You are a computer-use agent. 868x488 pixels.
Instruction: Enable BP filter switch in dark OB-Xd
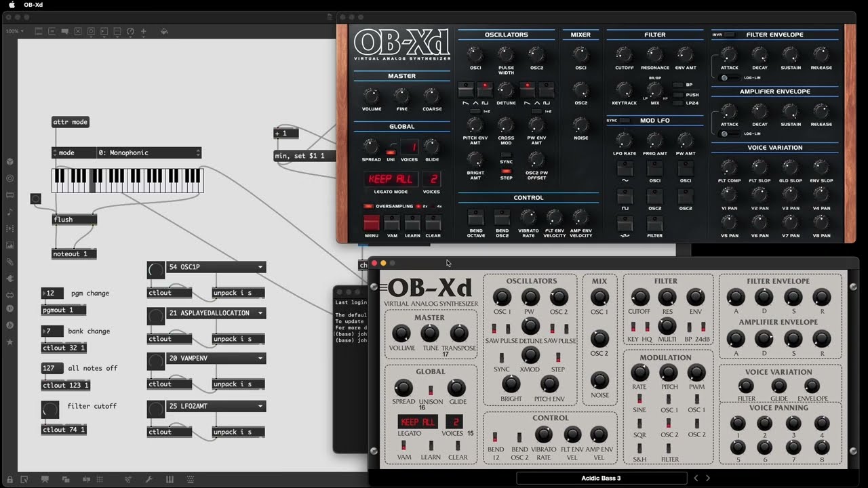677,85
